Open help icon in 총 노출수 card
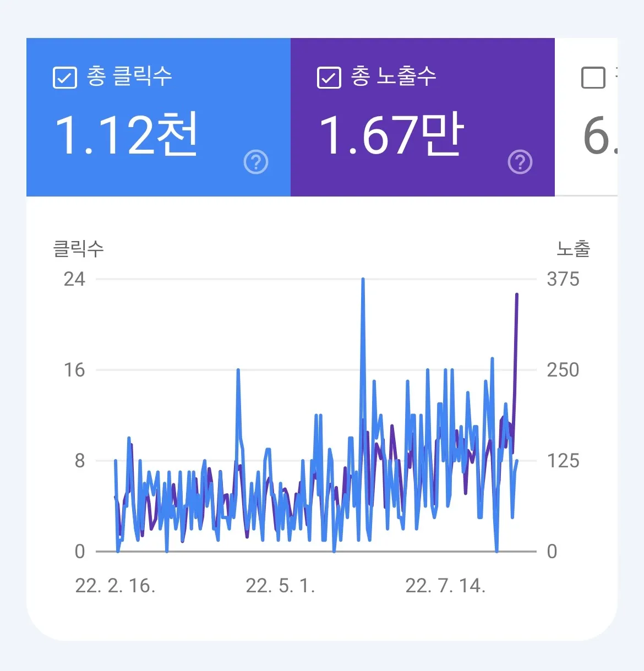This screenshot has height=671, width=644. click(520, 162)
